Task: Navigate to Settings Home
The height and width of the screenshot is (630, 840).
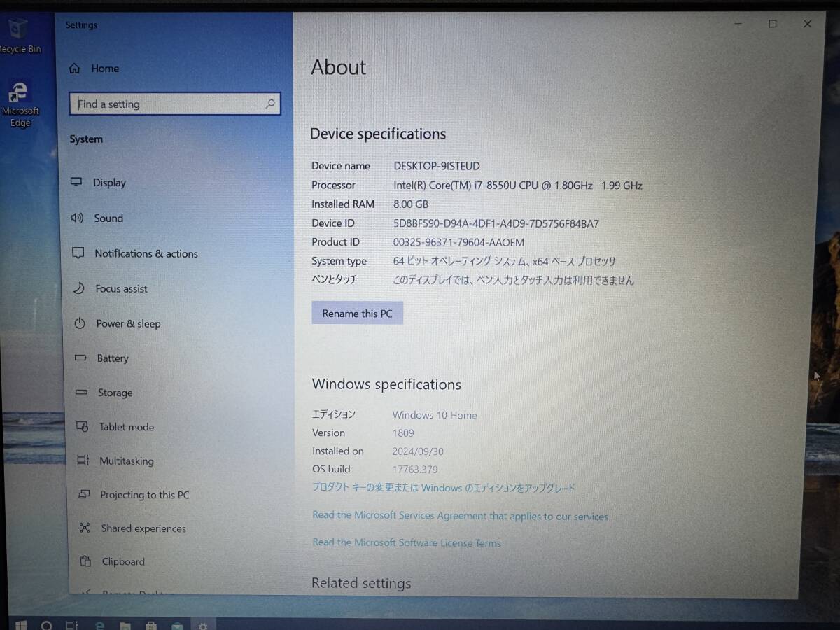Action: tap(105, 68)
